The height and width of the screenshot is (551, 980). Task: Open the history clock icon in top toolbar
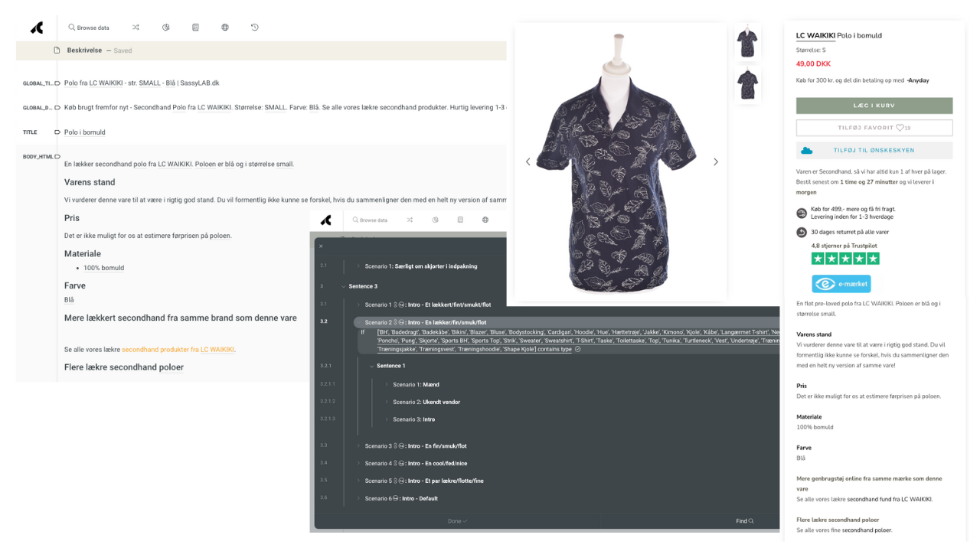255,28
